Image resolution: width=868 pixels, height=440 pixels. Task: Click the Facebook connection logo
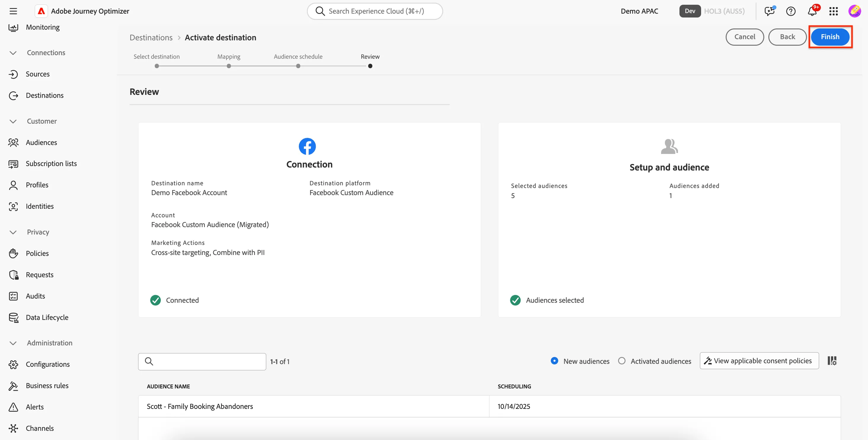point(307,146)
